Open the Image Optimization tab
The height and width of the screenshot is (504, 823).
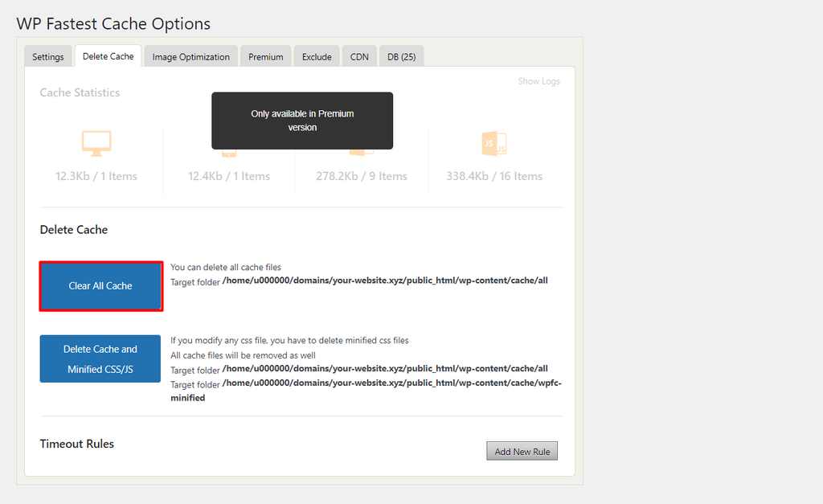coord(190,56)
